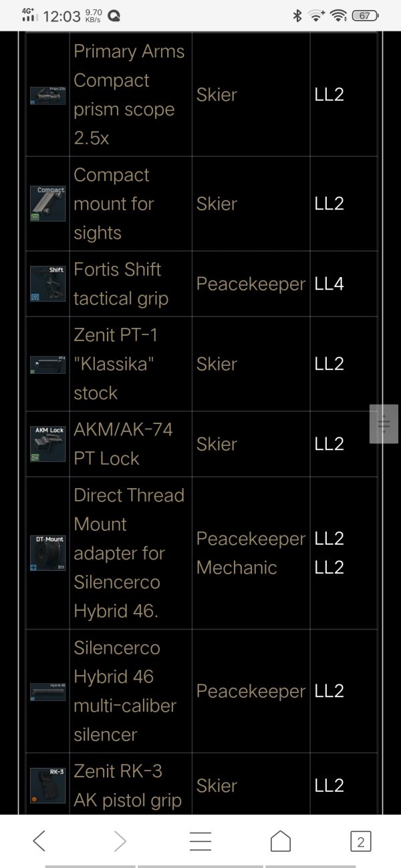401x868 pixels.
Task: Open the tab switcher showing 2 tabs
Action: pyautogui.click(x=360, y=841)
